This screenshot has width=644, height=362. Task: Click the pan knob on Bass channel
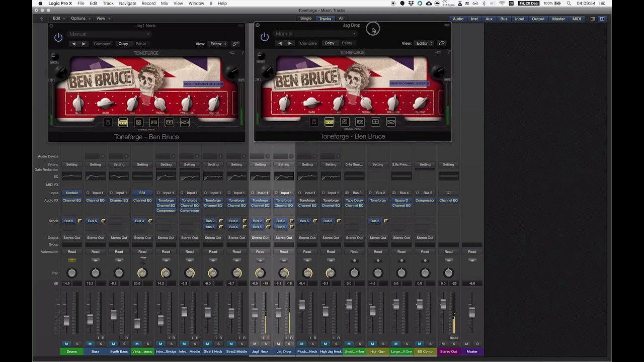[x=95, y=273]
